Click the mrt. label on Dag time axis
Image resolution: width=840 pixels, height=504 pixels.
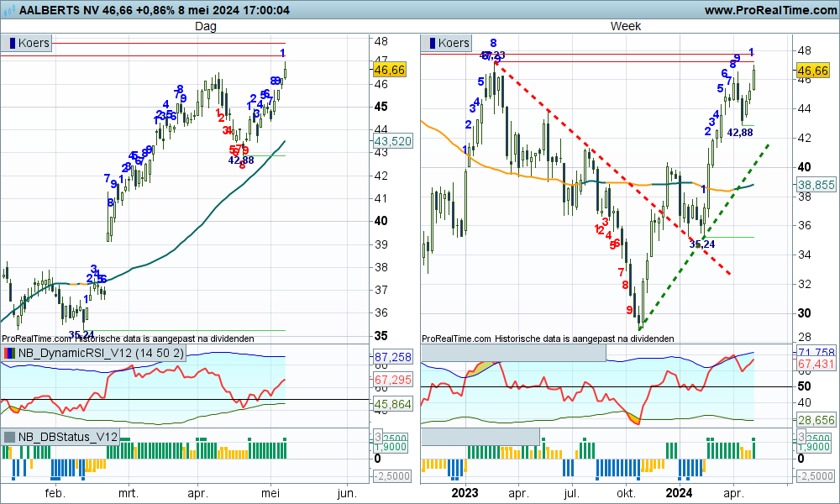[x=128, y=493]
